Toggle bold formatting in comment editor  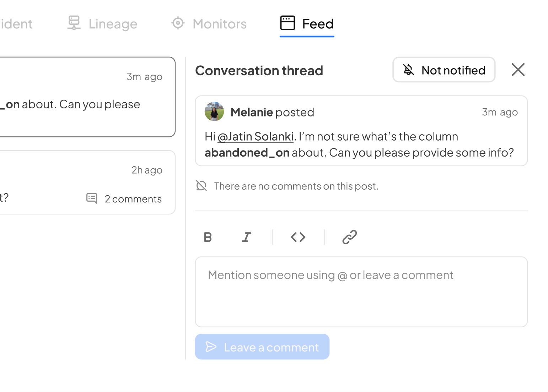click(x=208, y=237)
